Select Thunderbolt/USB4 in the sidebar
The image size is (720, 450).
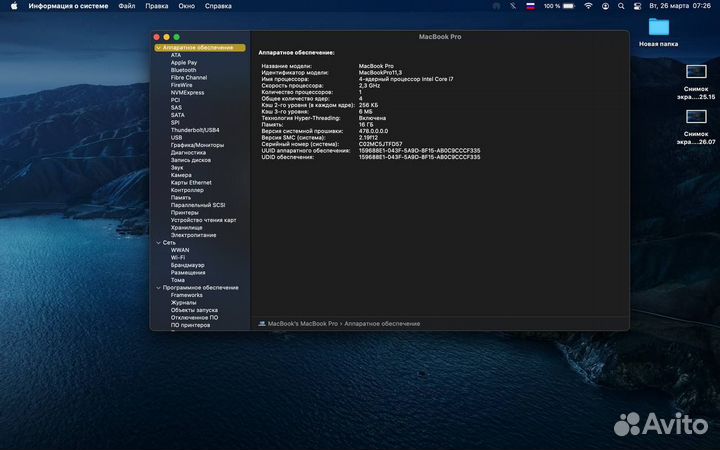[195, 130]
